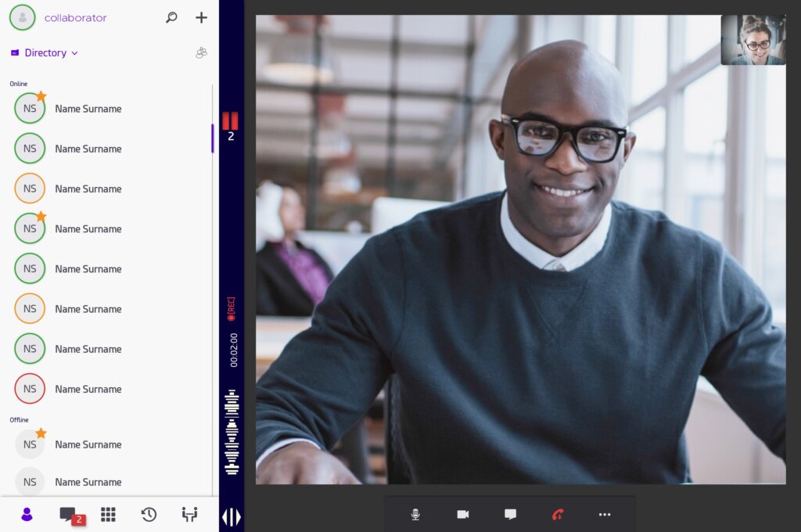This screenshot has height=532, width=801.
Task: Switch to the contacts tab
Action: click(27, 514)
